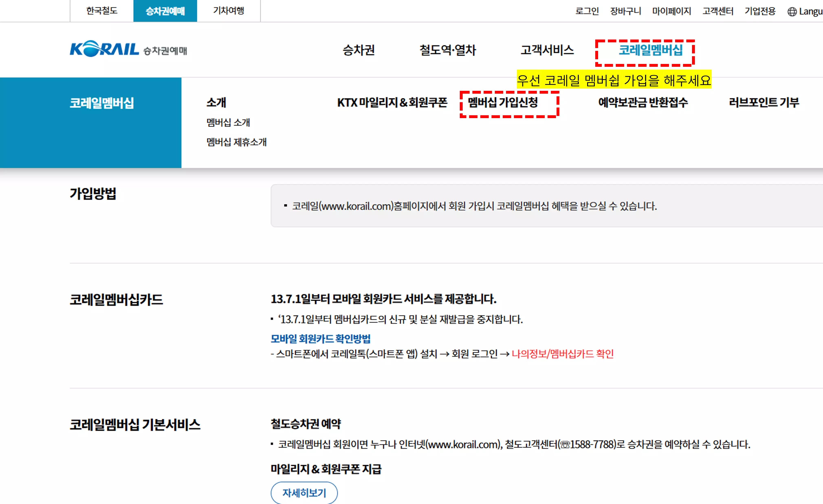Screen dimensions: 823x504
Task: Click 멤버십 가입신청 submenu
Action: 503,102
